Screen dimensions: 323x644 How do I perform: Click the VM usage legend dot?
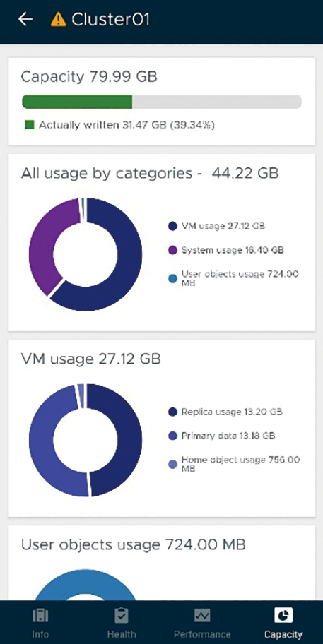[x=172, y=226]
